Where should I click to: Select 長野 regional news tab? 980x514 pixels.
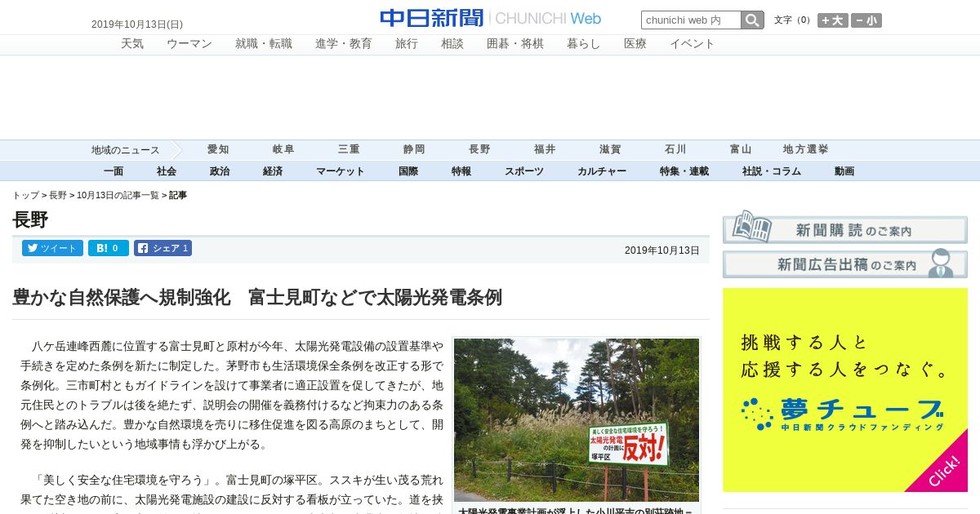coord(479,149)
